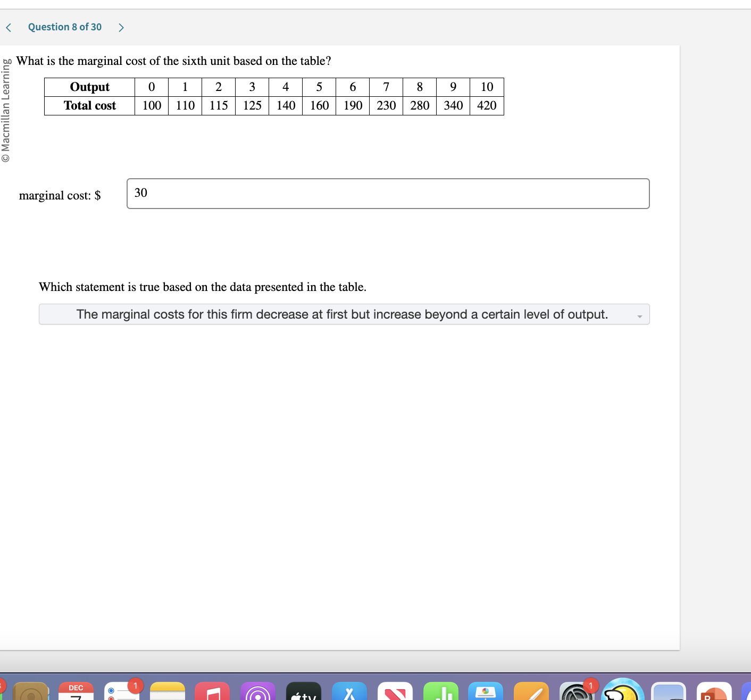Open the Podcasts app from the dock
The width and height of the screenshot is (751, 700).
259,691
